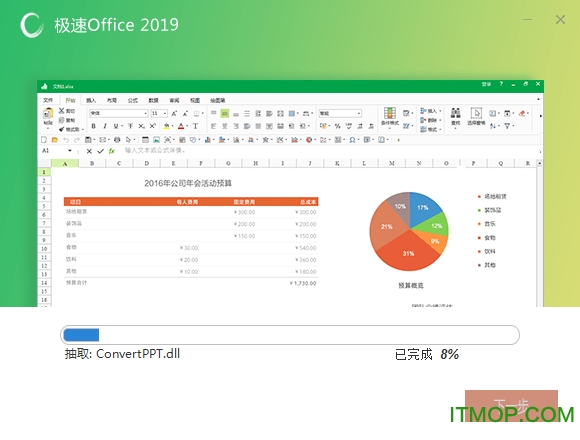
Task: Click the installation progress bar
Action: click(290, 335)
